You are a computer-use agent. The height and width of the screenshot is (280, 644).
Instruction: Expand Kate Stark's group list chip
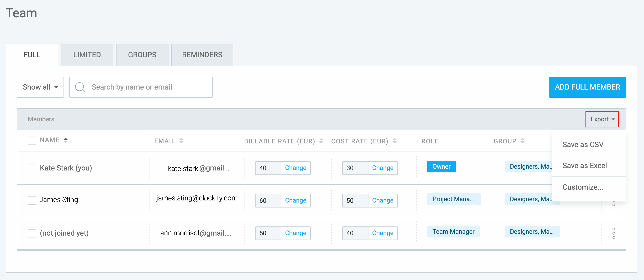[x=531, y=167]
